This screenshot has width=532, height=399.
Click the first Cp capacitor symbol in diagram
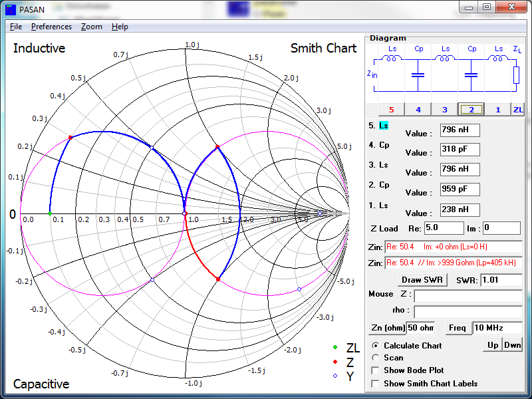pos(418,75)
